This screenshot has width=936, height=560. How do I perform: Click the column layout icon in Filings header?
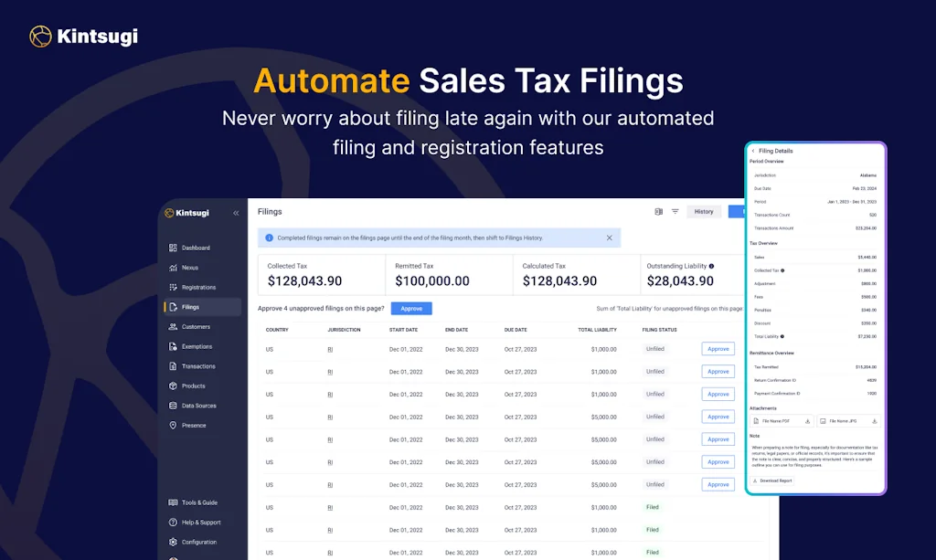[x=658, y=211]
